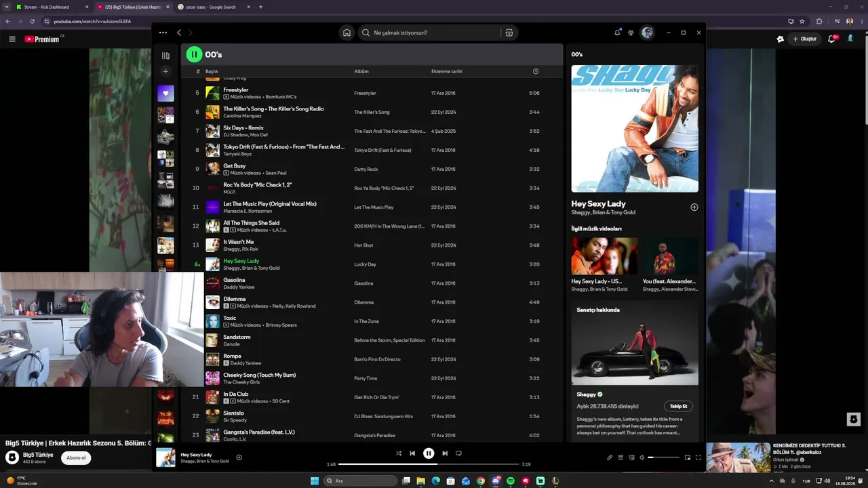Switch Spotify to full screen view
Image resolution: width=868 pixels, height=488 pixels.
point(698,457)
